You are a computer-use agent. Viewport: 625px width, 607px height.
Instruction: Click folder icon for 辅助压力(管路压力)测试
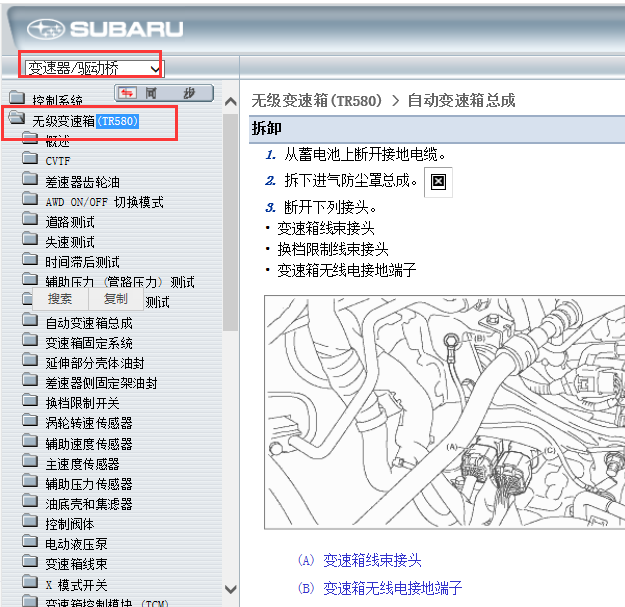[x=30, y=279]
